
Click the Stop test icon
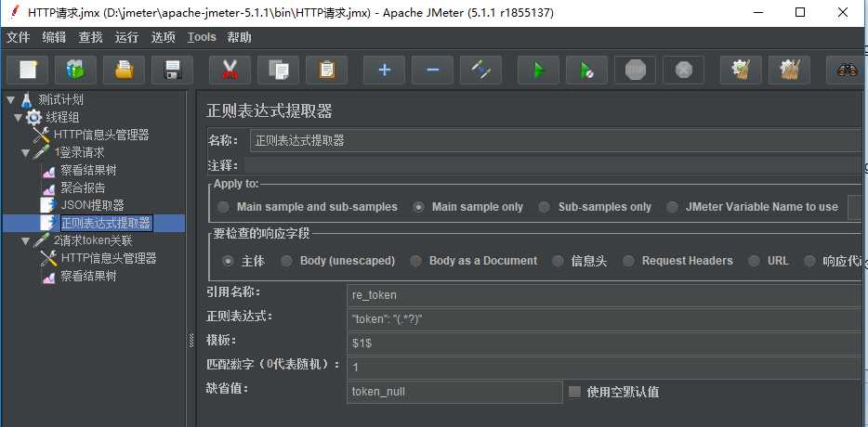tap(635, 71)
